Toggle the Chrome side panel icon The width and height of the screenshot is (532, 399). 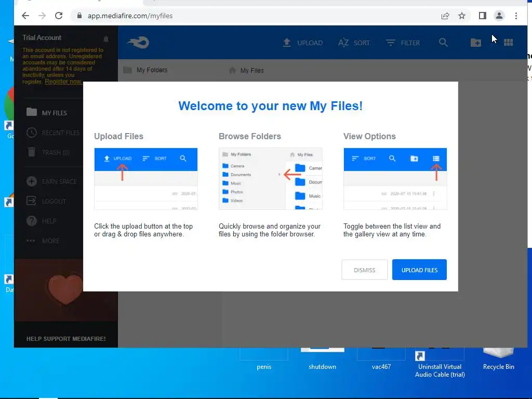(x=483, y=16)
